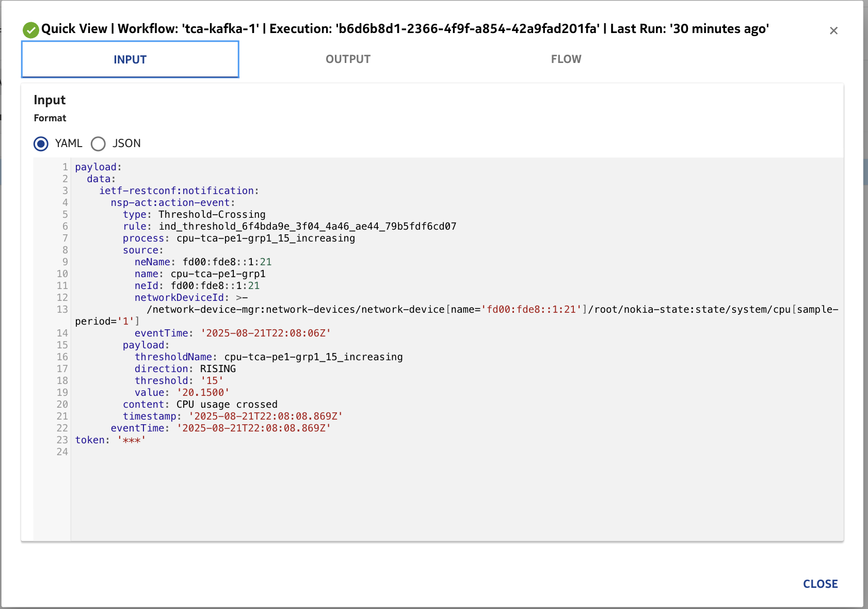Open the FLOW tab
The image size is (868, 609).
(566, 59)
